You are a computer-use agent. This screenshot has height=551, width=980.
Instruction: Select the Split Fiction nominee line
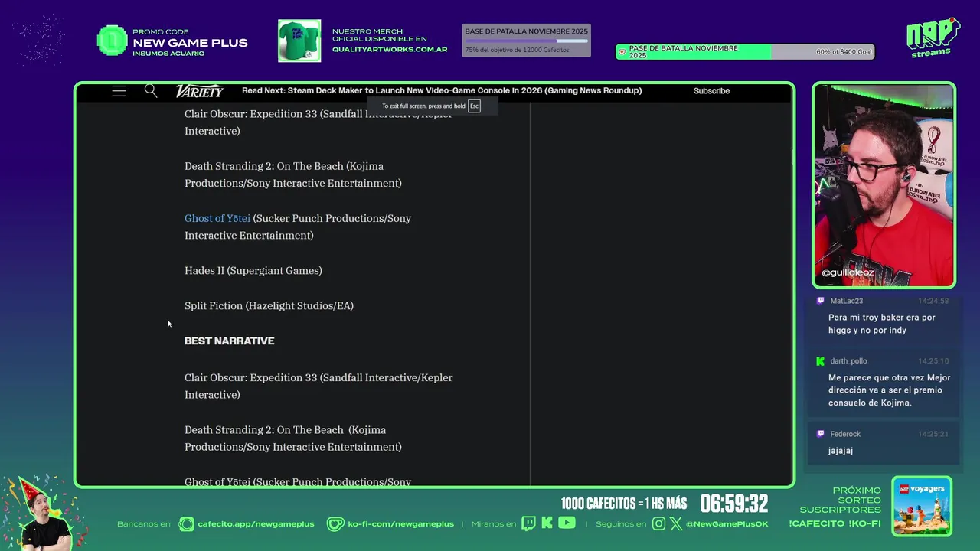point(269,306)
